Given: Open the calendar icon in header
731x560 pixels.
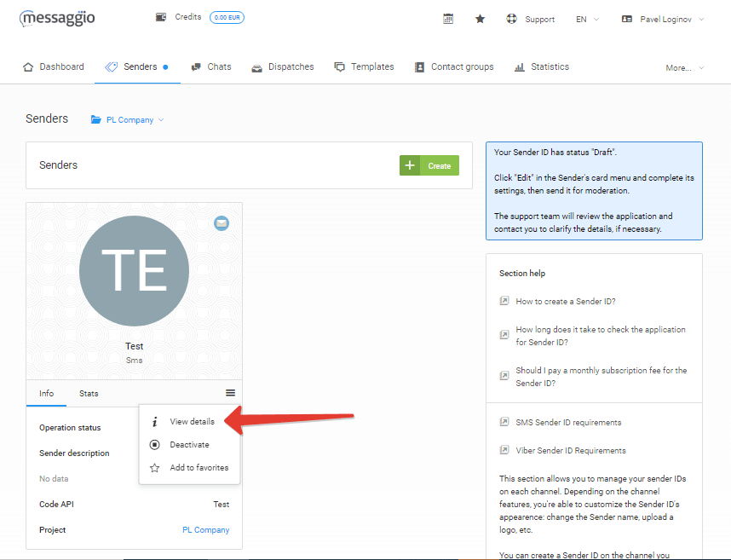Looking at the screenshot, I should 448,19.
